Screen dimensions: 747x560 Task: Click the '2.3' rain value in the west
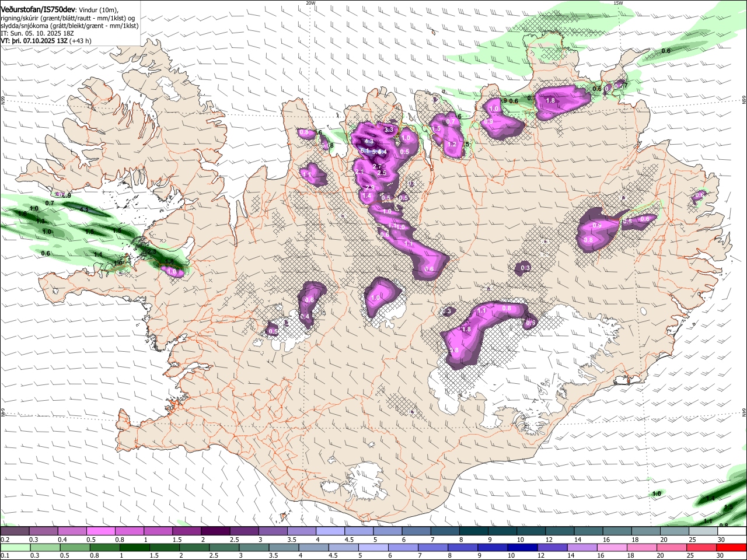tap(151, 252)
